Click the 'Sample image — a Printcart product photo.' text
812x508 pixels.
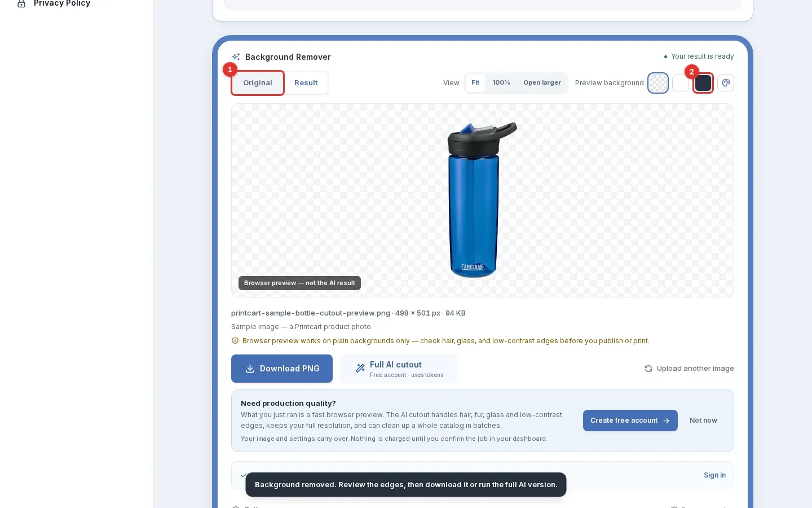[x=302, y=327]
